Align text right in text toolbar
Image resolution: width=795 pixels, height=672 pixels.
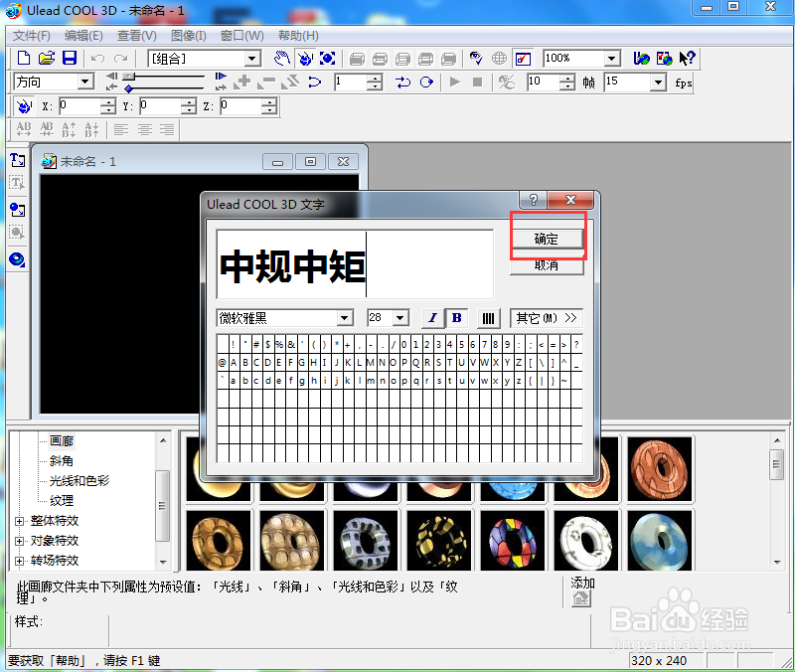coord(167,130)
